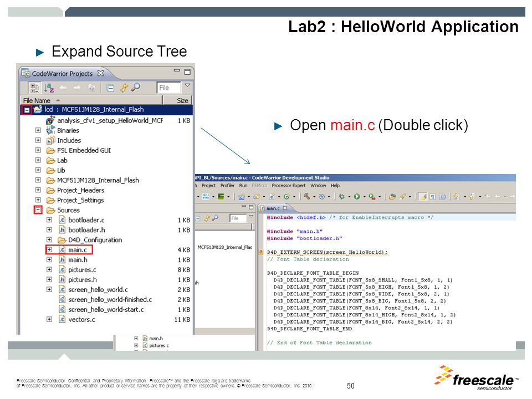This screenshot has height=399, width=532.
Task: Toggle block selection mode toolbar icon
Action: pos(443,196)
